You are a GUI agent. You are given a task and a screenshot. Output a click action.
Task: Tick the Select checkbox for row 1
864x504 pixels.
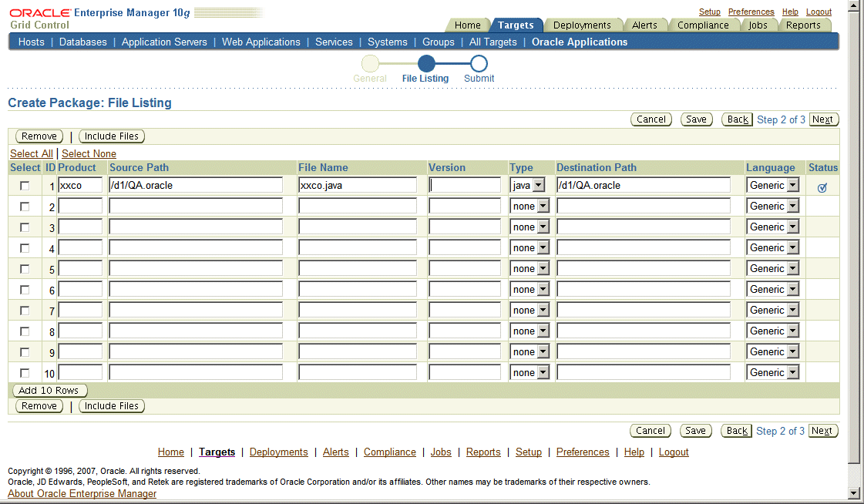pos(25,186)
